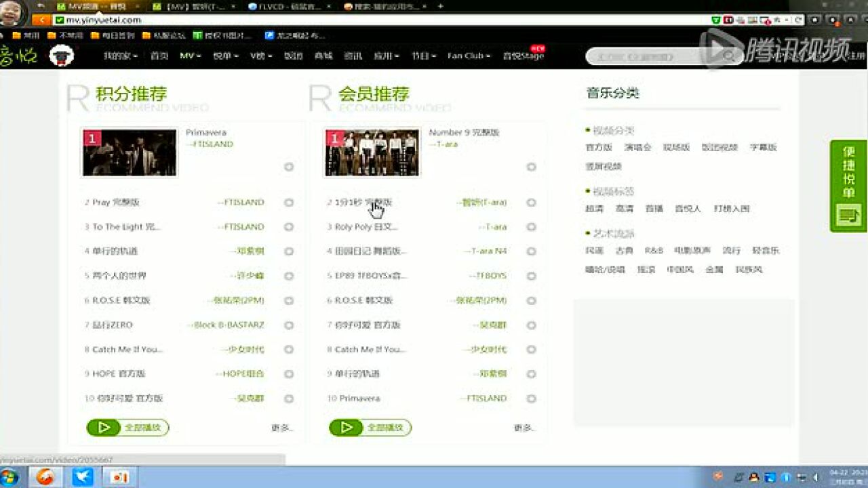This screenshot has height=488, width=868.
Task: Click add icon for 前行ZERO row
Action: tap(289, 325)
